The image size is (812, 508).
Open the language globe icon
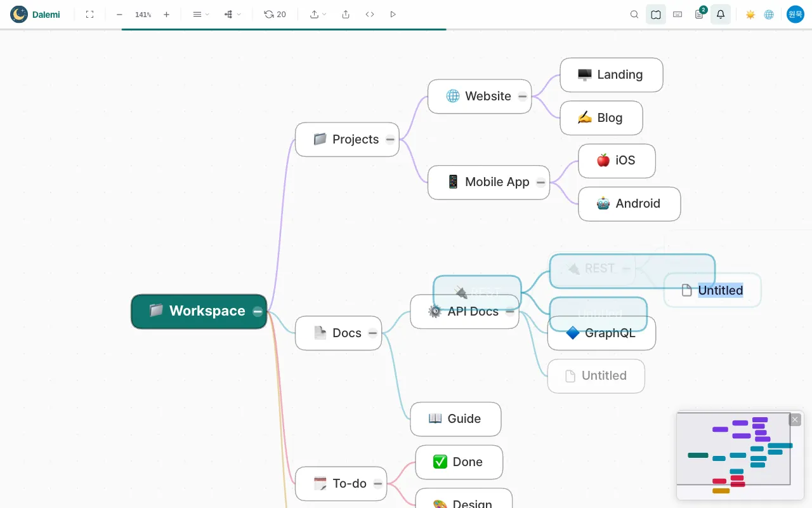(x=769, y=14)
